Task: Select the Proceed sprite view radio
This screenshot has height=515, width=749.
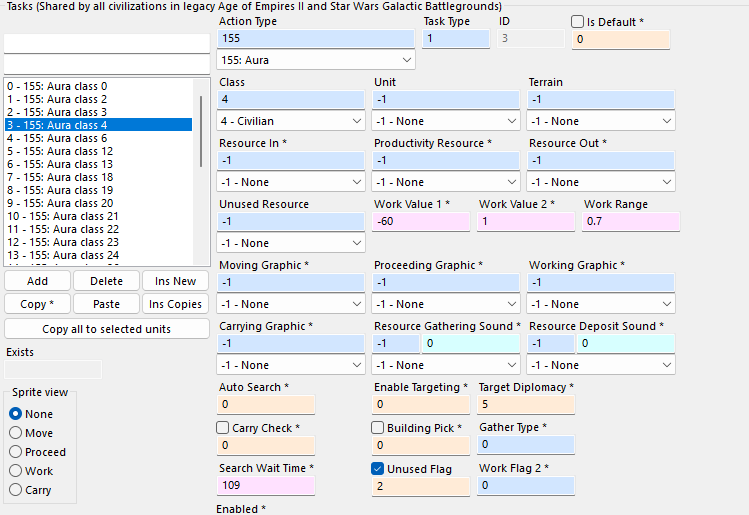Action: coord(15,452)
